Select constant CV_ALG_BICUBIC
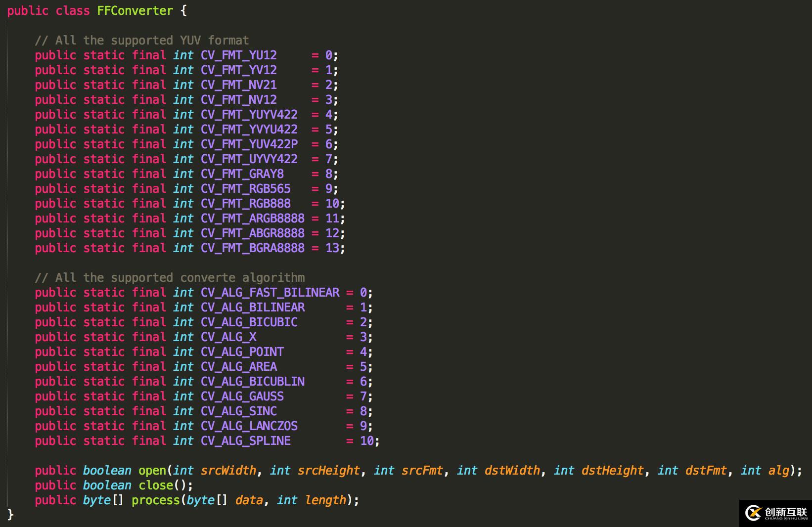812x527 pixels. pos(249,322)
